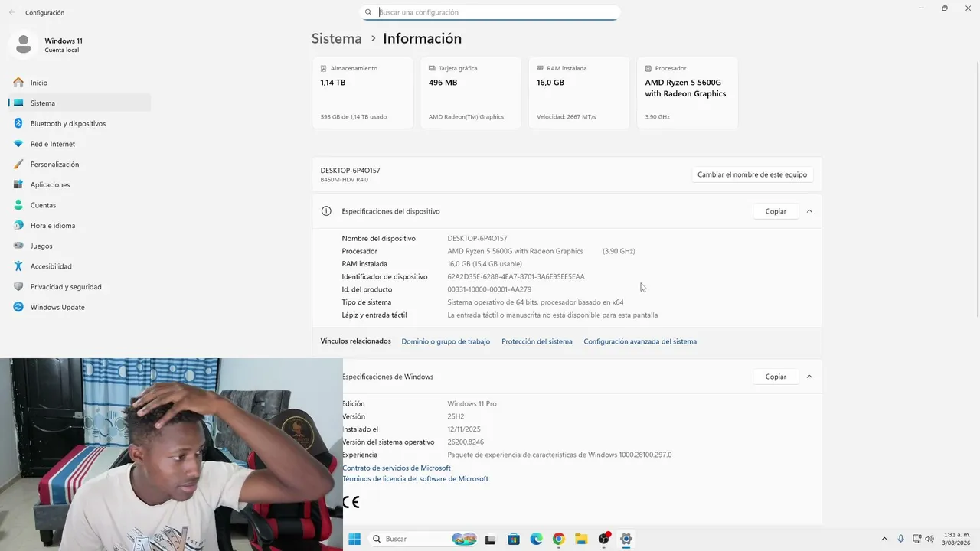Click the Windows Update sync icon

[x=18, y=307]
